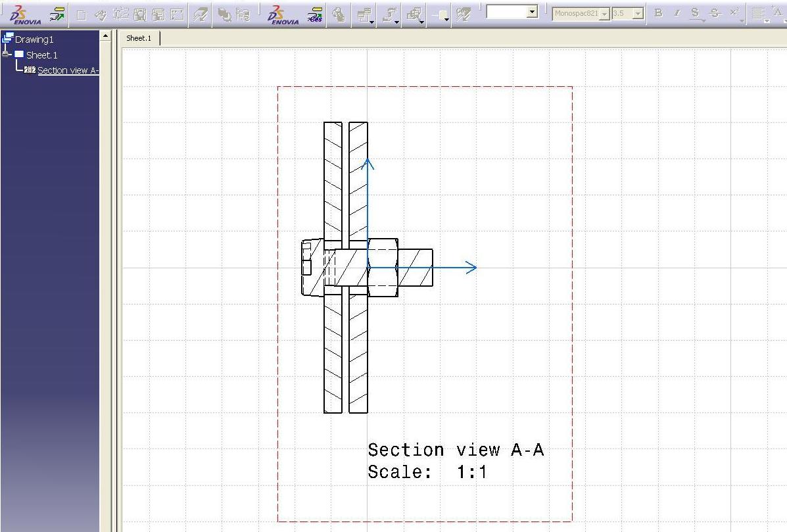The width and height of the screenshot is (787, 532).
Task: Click the greyed dotted frame icon
Action: click(177, 15)
